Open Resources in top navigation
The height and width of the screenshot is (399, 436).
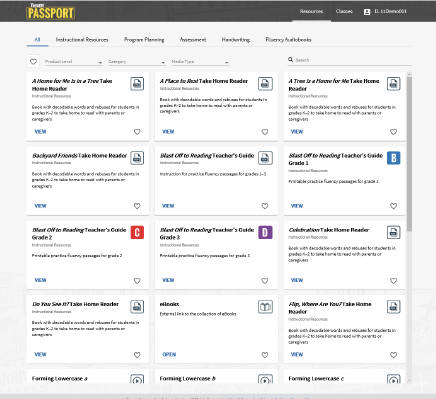311,11
